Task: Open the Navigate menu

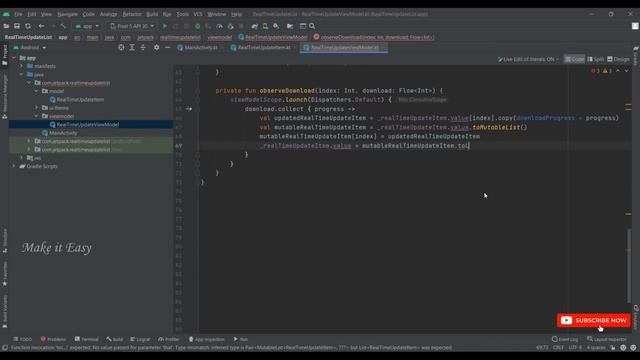Action: pyautogui.click(x=67, y=14)
